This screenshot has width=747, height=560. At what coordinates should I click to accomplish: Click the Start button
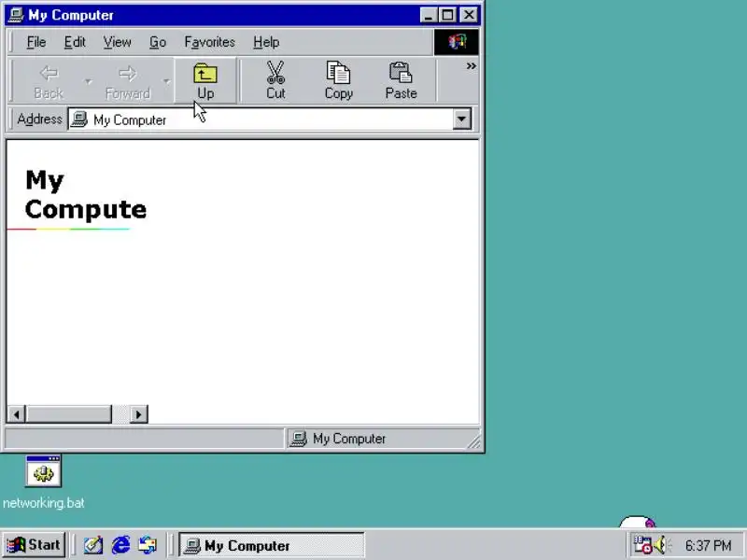[34, 545]
